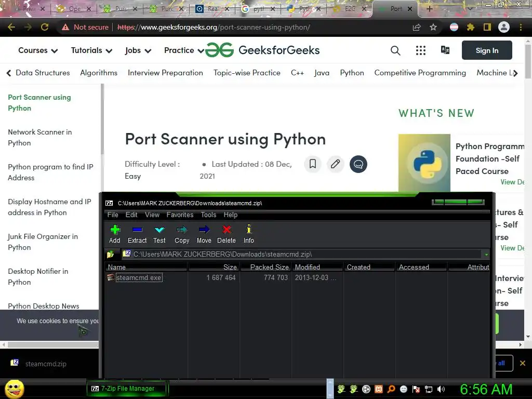The width and height of the screenshot is (532, 399).
Task: Bookmark this page with the star icon
Action: pyautogui.click(x=433, y=27)
